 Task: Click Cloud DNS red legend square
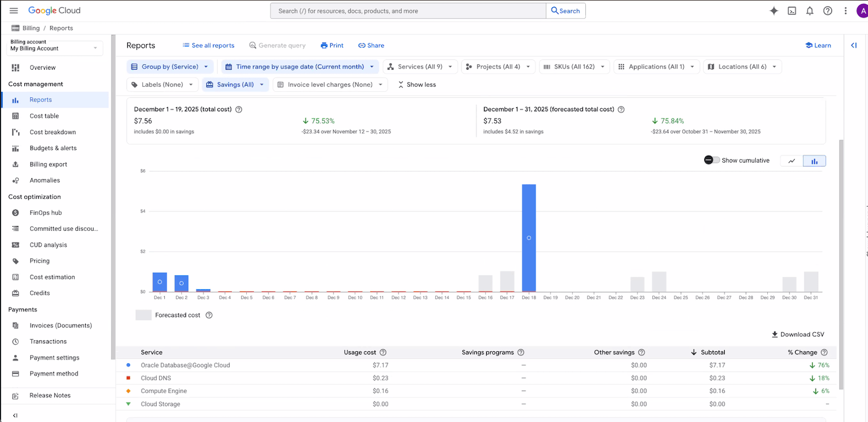click(x=128, y=378)
